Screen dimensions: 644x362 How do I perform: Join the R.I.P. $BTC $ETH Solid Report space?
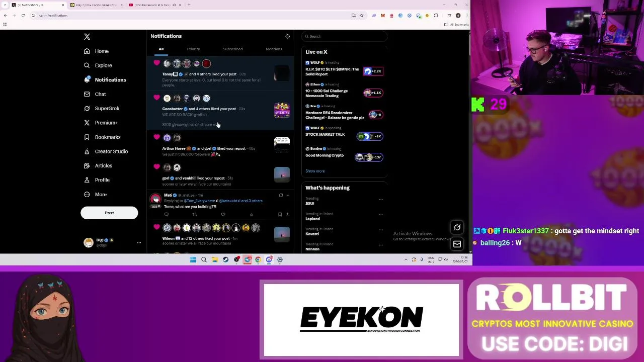point(345,69)
